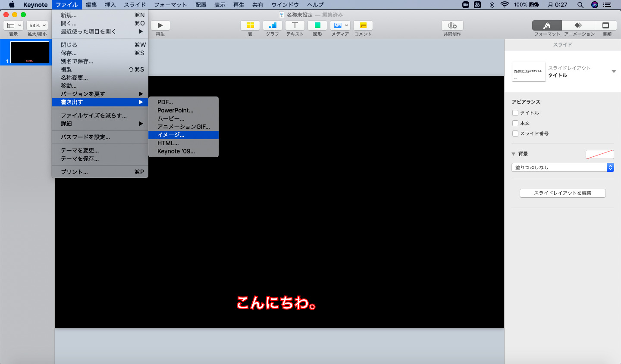Select 保存... in File menu

(100, 53)
